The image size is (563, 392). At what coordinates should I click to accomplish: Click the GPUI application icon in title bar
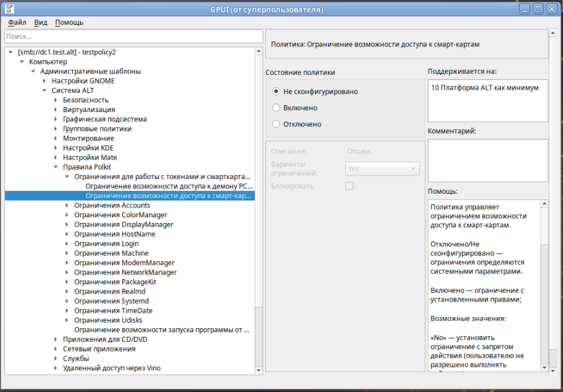click(x=10, y=9)
